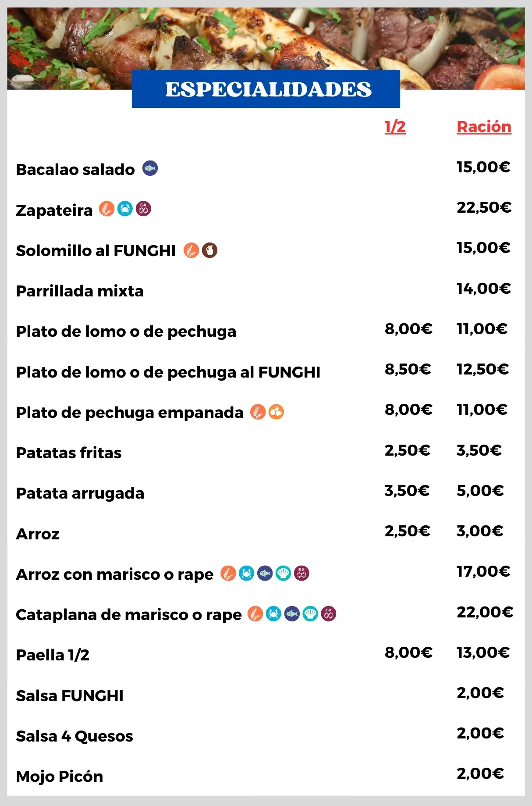Click the underlined 1/2 column header
The height and width of the screenshot is (806, 532).
[x=395, y=127]
